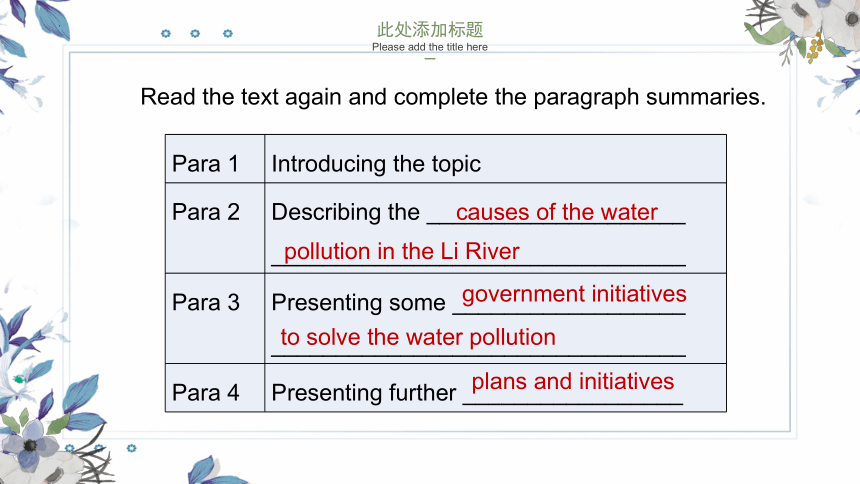Select the 'Para 2' table cell
This screenshot has width=860, height=484.
point(215,228)
